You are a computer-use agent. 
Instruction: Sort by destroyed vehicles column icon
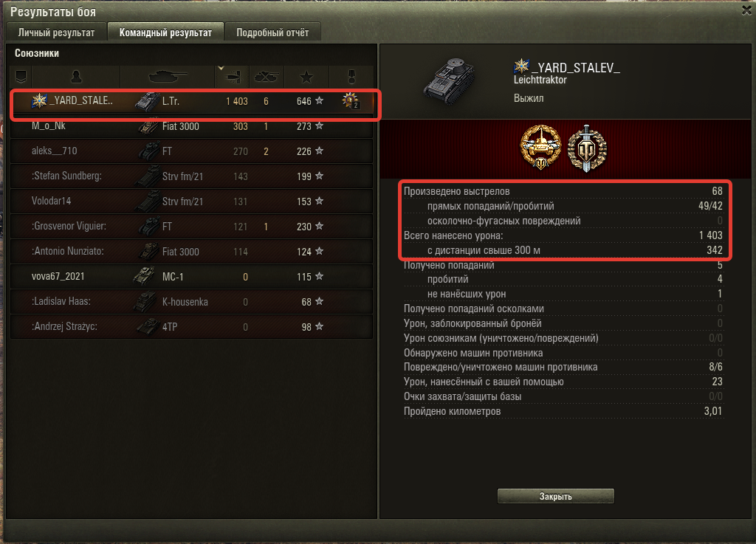266,77
